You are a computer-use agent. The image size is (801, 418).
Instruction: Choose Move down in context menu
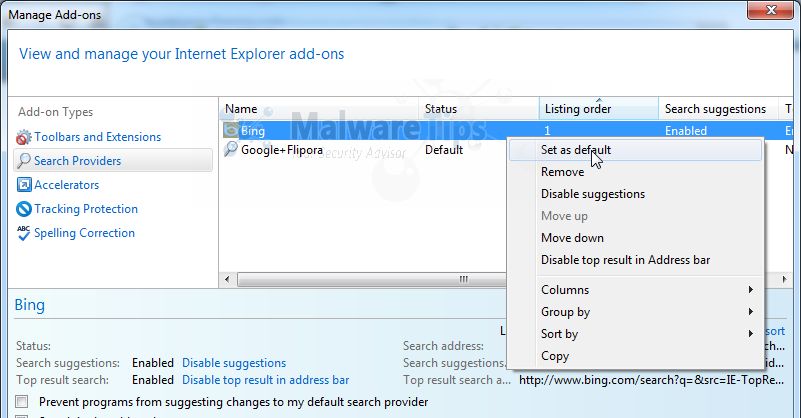tap(635, 238)
